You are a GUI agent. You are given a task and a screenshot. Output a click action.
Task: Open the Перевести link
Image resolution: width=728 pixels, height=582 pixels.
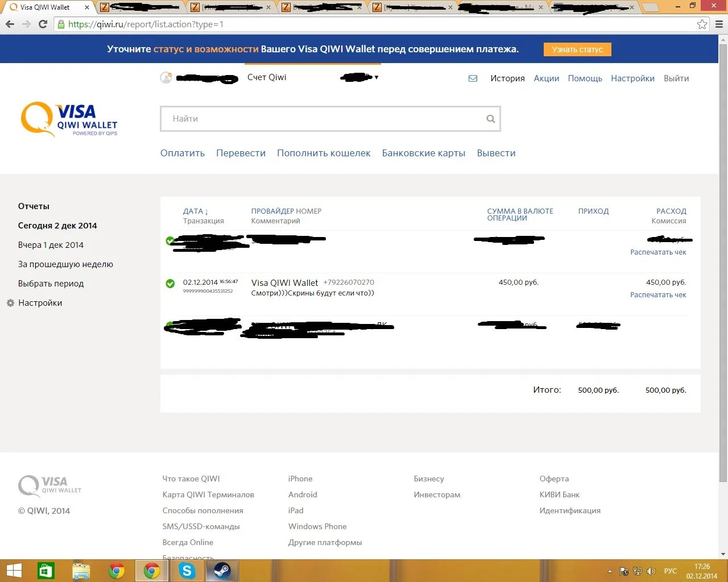click(241, 153)
